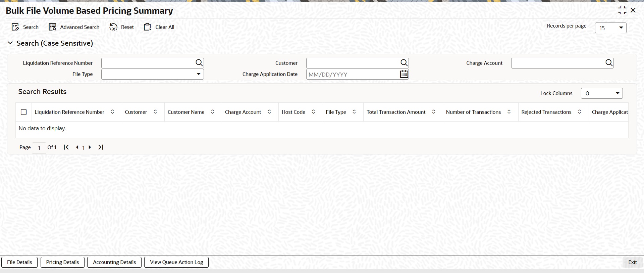This screenshot has height=273, width=644.
Task: Click the Charge Account column header text
Action: [x=243, y=112]
